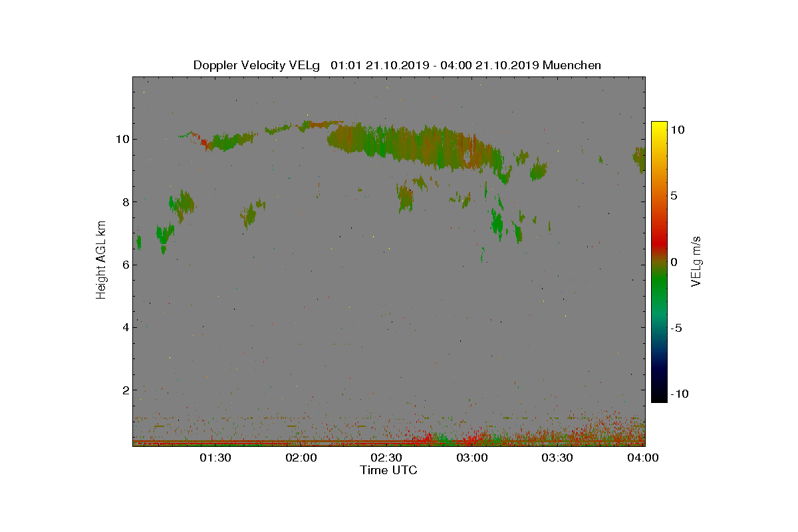Click the 03:30 time axis label
Viewport: 798px width, 532px height.
coord(557,458)
